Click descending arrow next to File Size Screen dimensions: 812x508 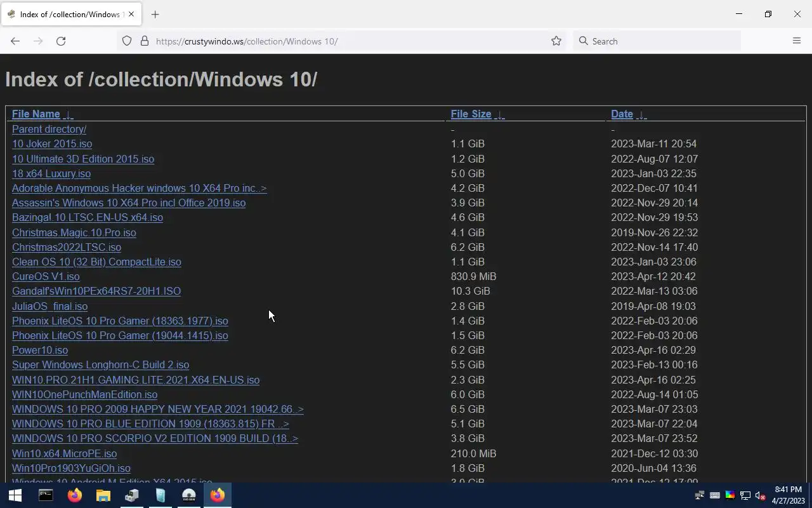pyautogui.click(x=500, y=115)
